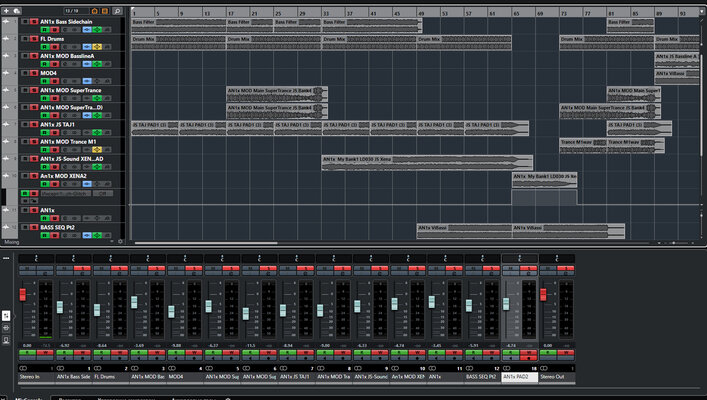This screenshot has height=400, width=707.
Task: Toggle Read automation on BASS SEQ Pt2 track
Action: (45, 235)
